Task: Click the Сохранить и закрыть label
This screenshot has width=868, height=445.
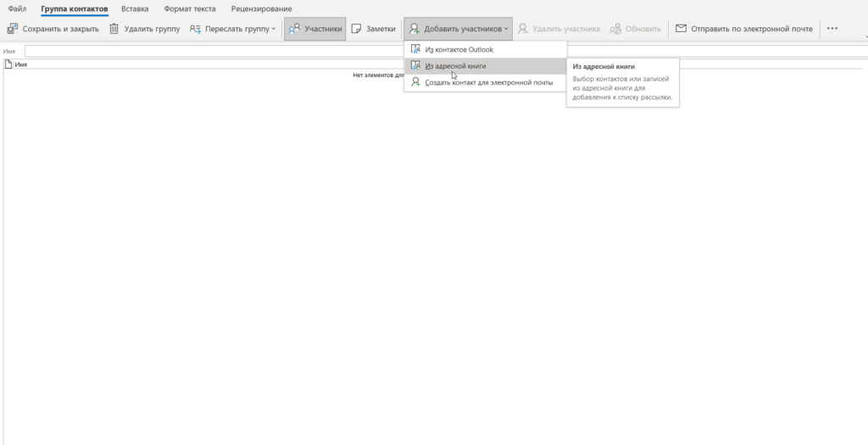Action: coord(60,29)
